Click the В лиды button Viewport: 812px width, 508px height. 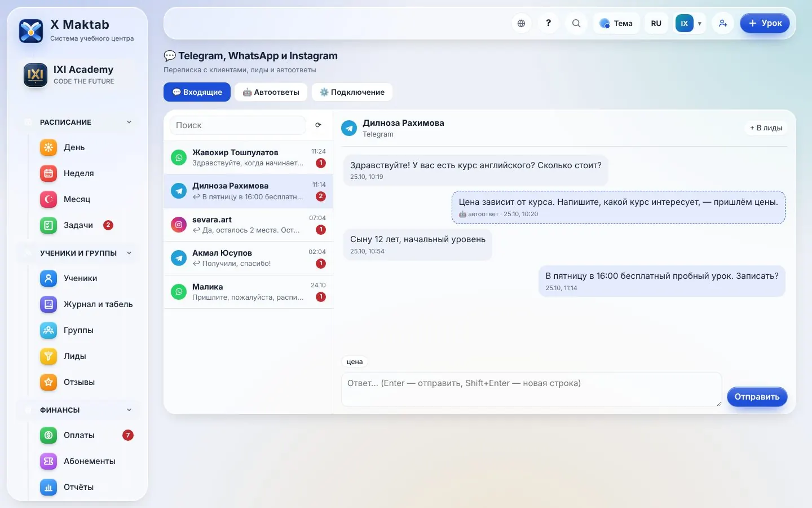click(766, 128)
